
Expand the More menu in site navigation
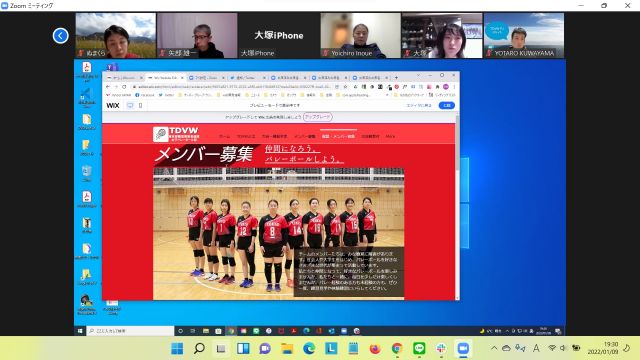pyautogui.click(x=390, y=136)
